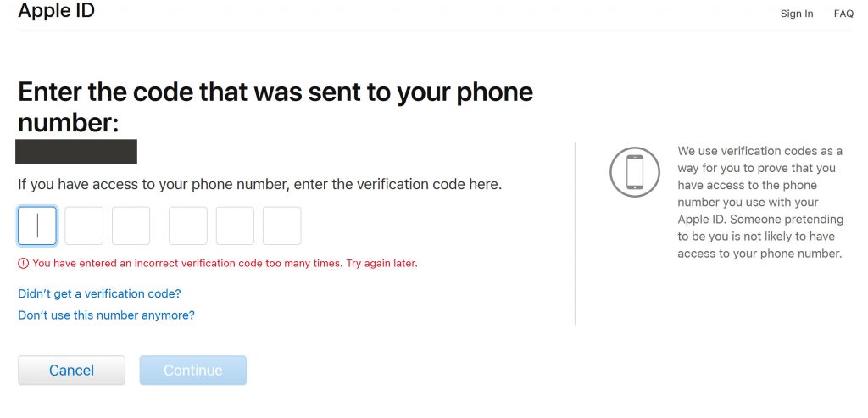The image size is (868, 418).
Task: Open "Didn't get a verification code?" link
Action: (x=100, y=293)
